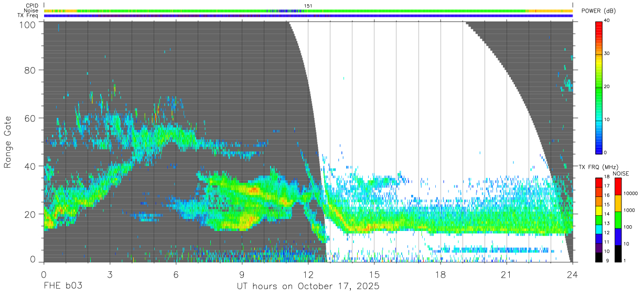Click the 20 tick on the power colorbar
Viewport: 644px width, 297px height.
tap(608, 86)
